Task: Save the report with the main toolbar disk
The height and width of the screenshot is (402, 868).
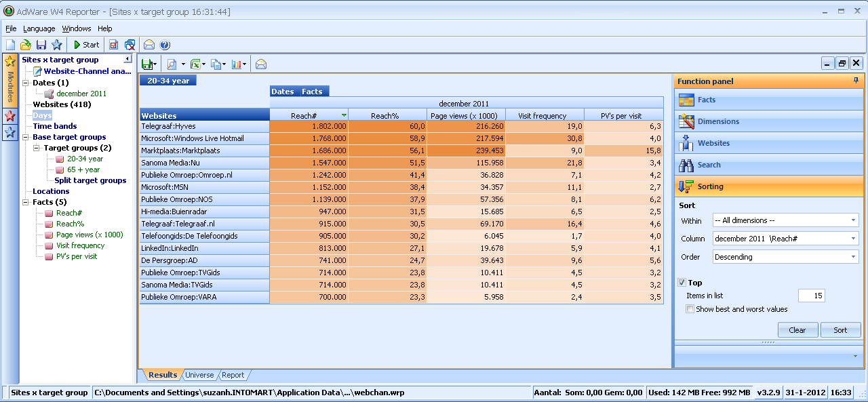Action: pyautogui.click(x=41, y=45)
